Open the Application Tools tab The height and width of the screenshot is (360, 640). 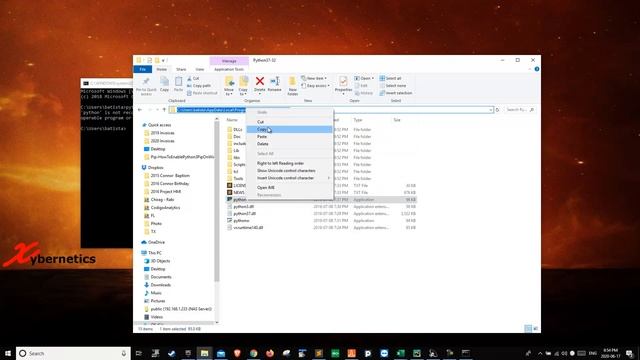[x=229, y=69]
